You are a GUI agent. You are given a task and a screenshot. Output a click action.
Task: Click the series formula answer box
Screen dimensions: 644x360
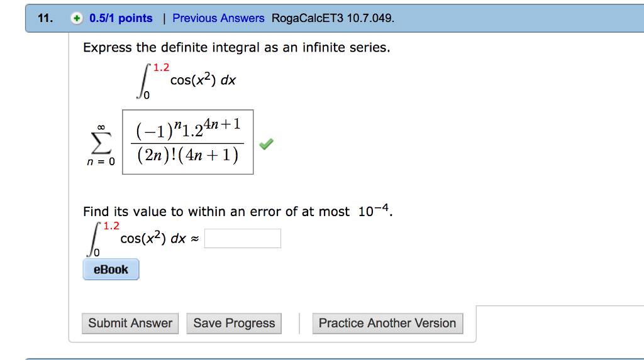click(187, 142)
